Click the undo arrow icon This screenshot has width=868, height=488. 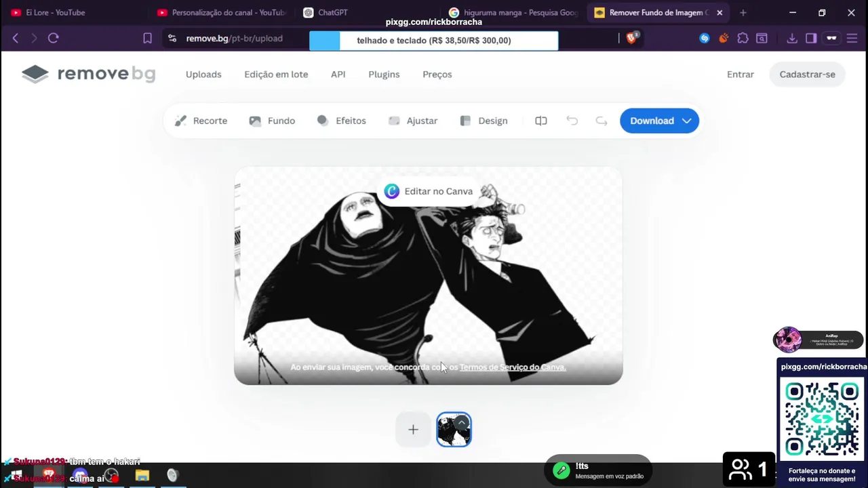572,121
